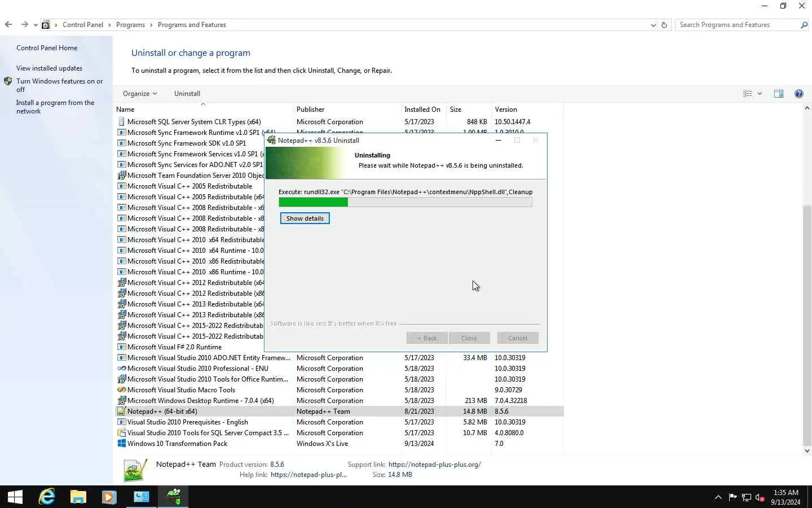
Task: Toggle the preview pane icon
Action: pyautogui.click(x=779, y=94)
